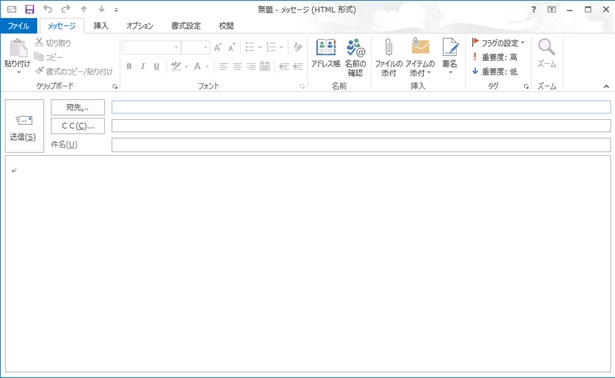Click in the CC address field
The image size is (615, 378).
pos(361,126)
